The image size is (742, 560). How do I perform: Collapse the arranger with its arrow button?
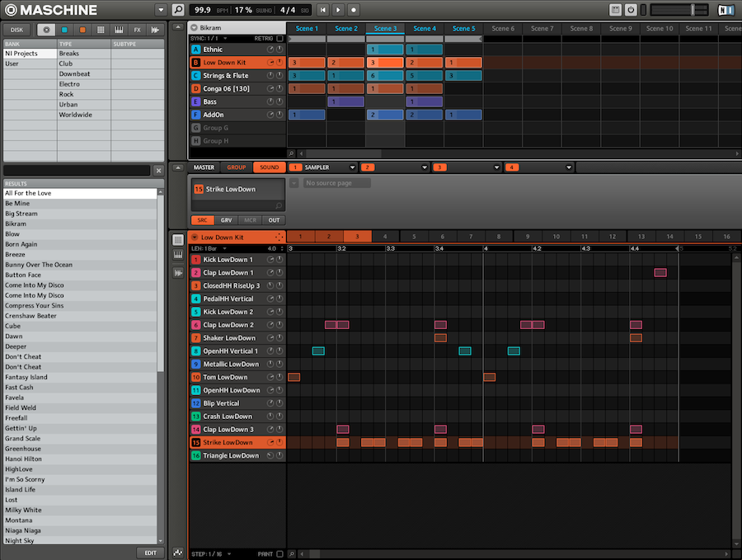click(178, 27)
